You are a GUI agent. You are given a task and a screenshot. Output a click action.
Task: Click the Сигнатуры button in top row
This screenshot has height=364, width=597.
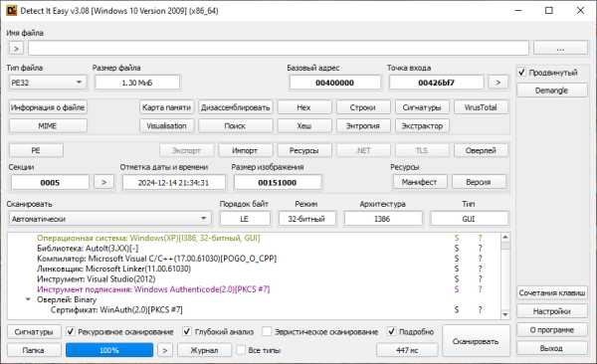click(422, 107)
